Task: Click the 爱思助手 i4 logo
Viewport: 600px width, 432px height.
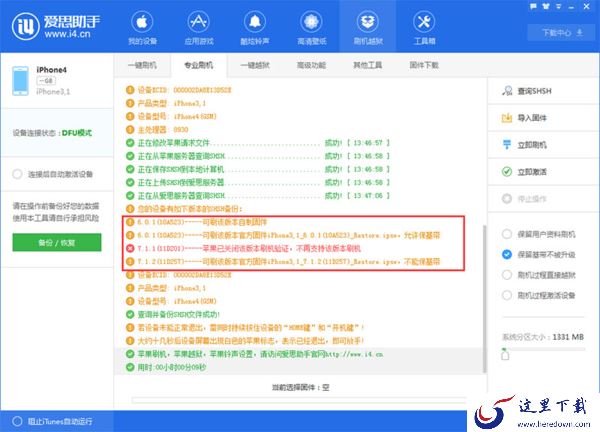Action: point(56,26)
